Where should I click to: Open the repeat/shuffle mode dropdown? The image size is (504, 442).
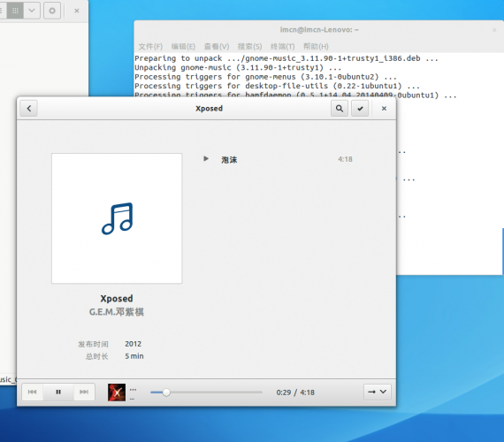coord(378,392)
